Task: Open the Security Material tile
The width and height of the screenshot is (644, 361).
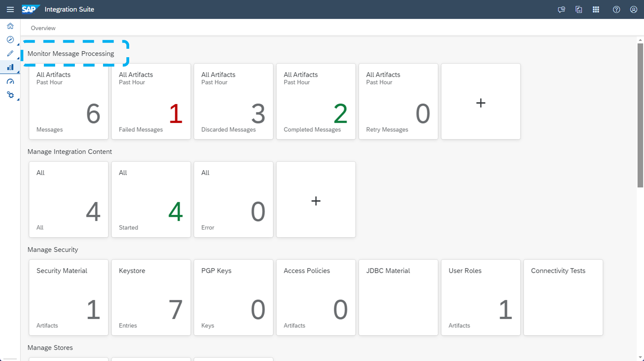Action: 69,297
